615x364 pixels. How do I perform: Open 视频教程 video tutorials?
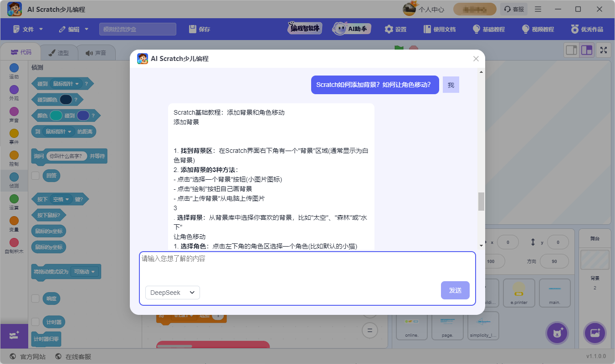pos(538,29)
